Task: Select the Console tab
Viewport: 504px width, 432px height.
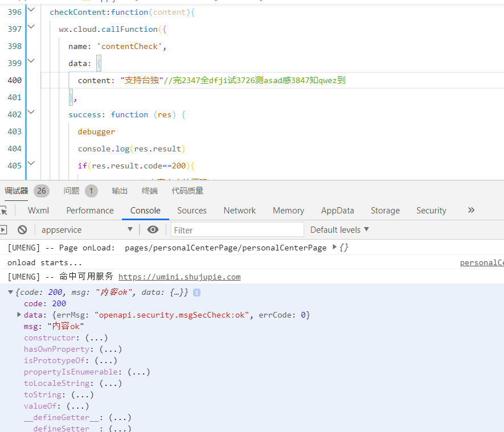Action: [145, 211]
